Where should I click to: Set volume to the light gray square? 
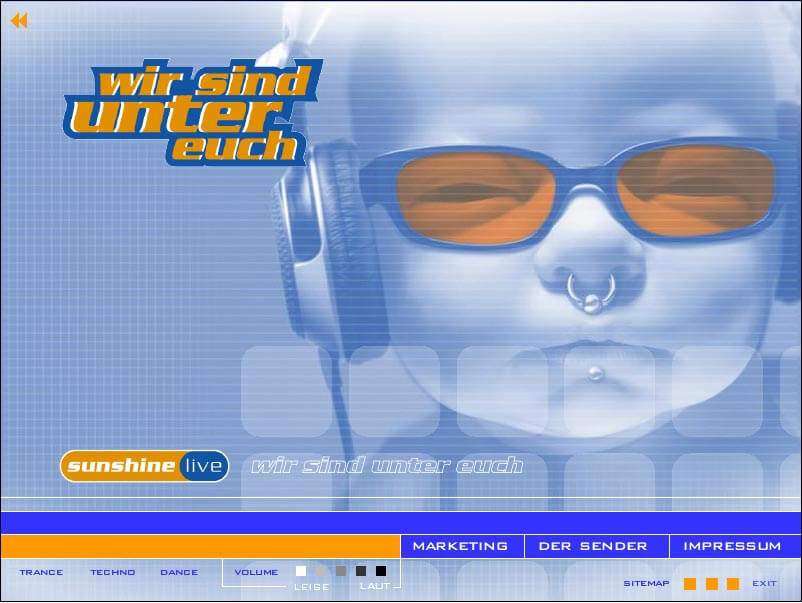click(x=321, y=571)
